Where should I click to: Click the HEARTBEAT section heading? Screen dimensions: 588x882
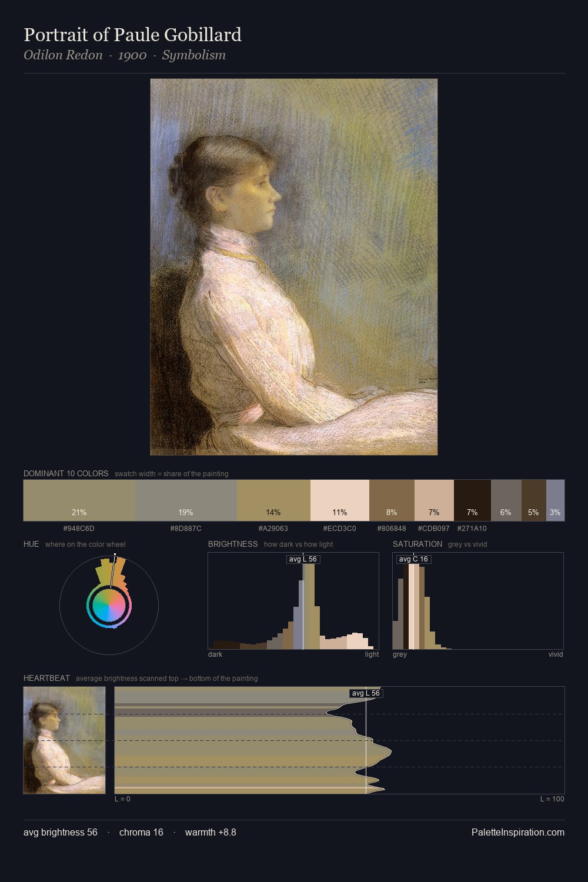[46, 678]
